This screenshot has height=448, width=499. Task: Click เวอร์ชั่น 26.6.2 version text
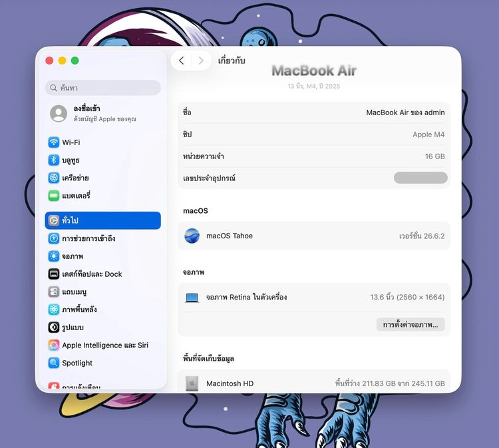pos(422,236)
